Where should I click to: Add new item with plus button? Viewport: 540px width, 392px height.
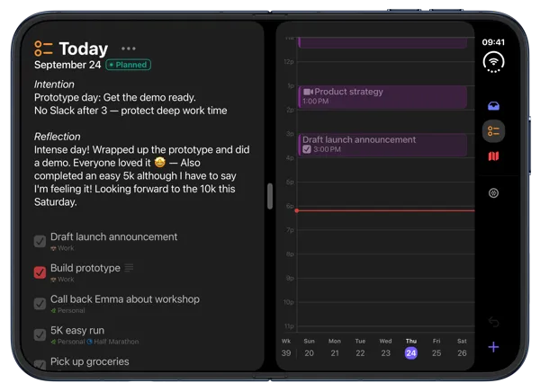493,347
